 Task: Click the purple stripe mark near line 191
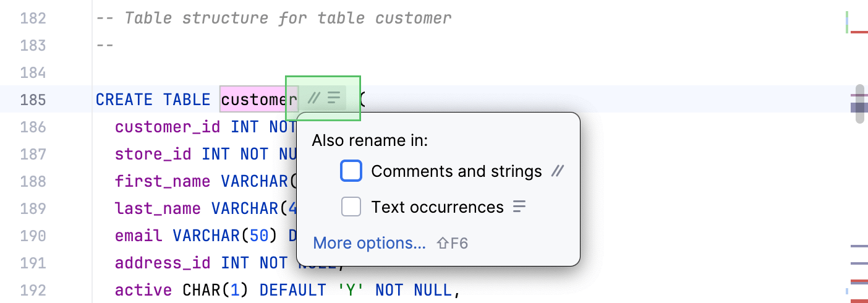coord(859,263)
